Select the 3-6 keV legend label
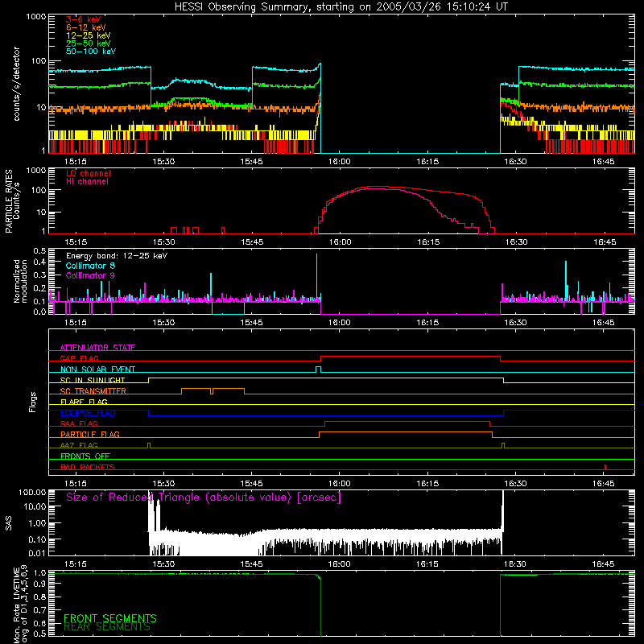 click(x=84, y=19)
